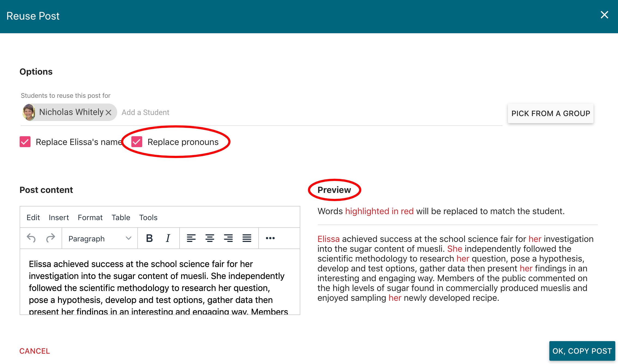Open the Paragraph style dropdown
618x364 pixels.
click(100, 239)
